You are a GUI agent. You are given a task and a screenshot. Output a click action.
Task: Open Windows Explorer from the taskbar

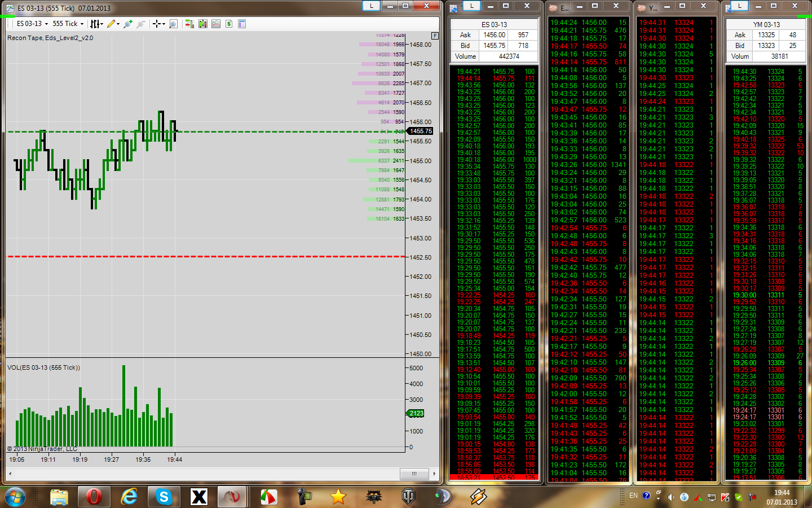pos(59,497)
